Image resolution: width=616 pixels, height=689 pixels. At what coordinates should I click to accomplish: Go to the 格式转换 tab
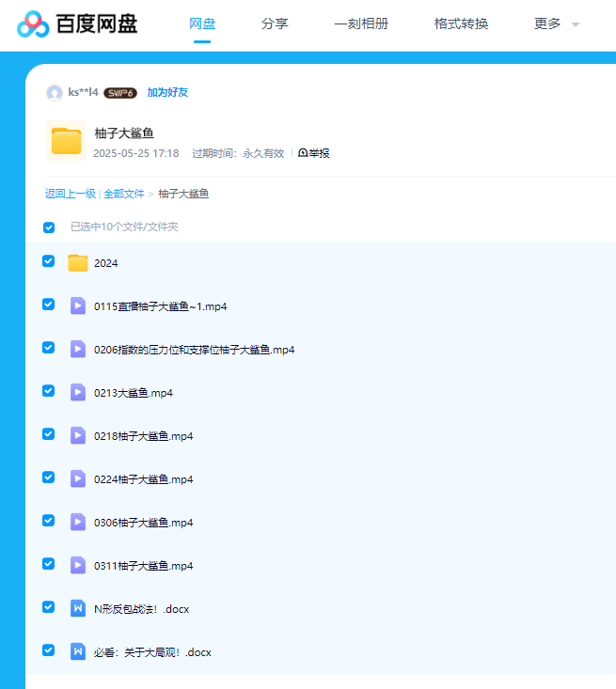pyautogui.click(x=461, y=24)
